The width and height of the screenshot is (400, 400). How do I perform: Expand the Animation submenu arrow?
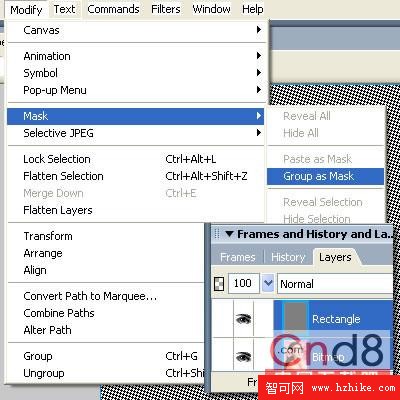pos(259,56)
